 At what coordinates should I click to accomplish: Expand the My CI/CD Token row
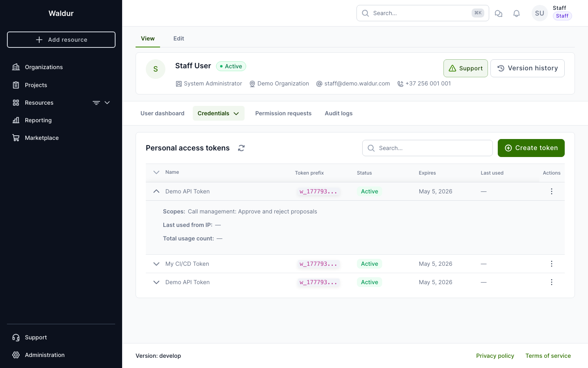click(x=156, y=264)
